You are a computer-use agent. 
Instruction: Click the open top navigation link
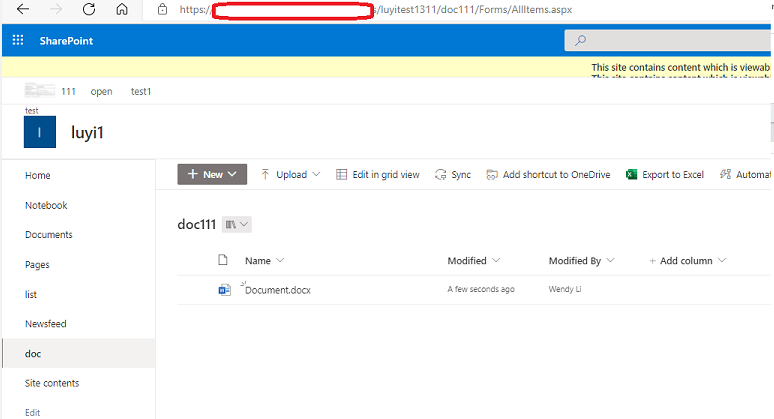coord(101,91)
